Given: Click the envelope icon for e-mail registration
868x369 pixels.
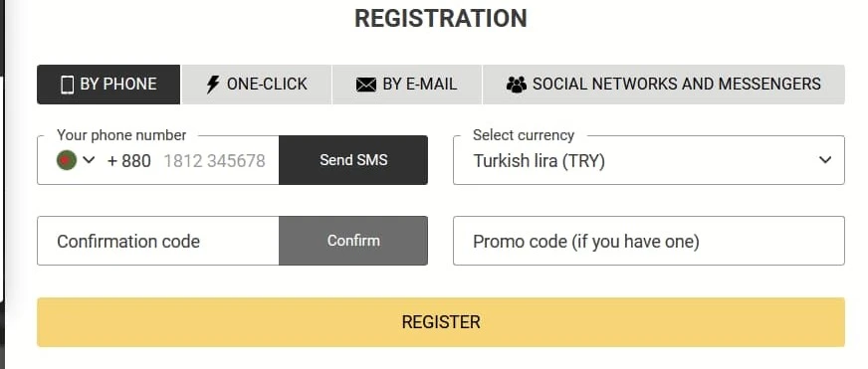Looking at the screenshot, I should pyautogui.click(x=366, y=85).
